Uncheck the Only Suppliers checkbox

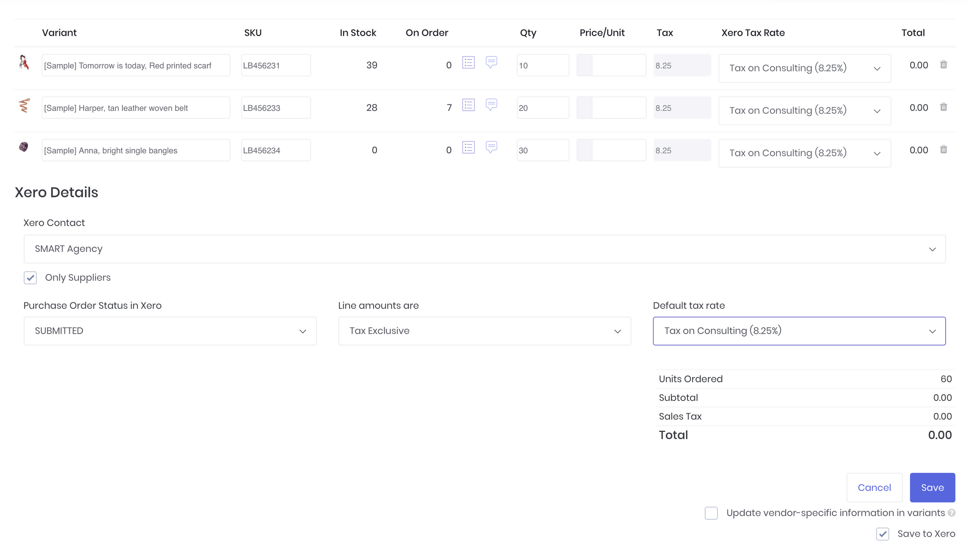(30, 278)
